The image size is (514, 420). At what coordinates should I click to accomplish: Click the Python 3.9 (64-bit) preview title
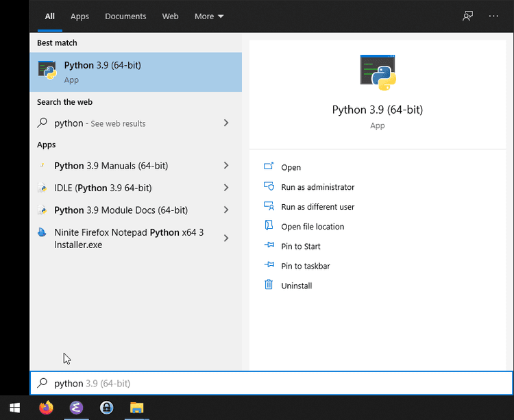[378, 110]
